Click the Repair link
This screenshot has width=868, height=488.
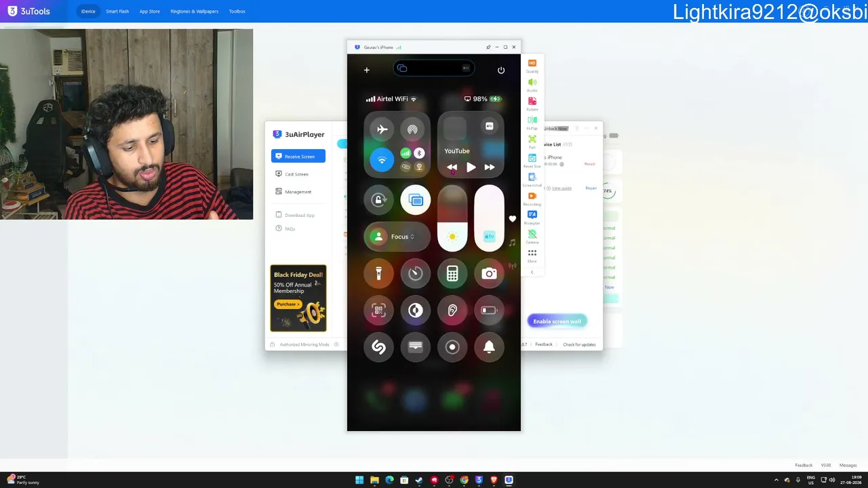point(591,188)
